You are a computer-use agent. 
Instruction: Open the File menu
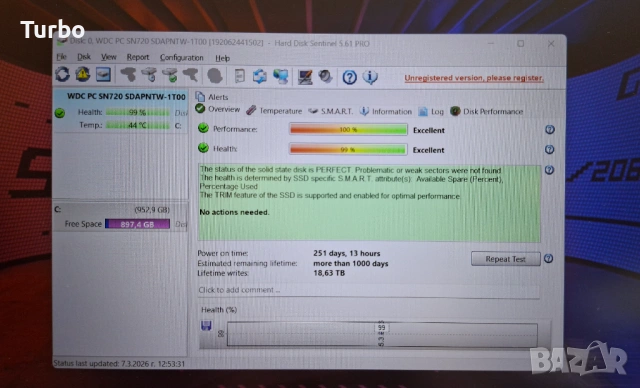pyautogui.click(x=61, y=56)
